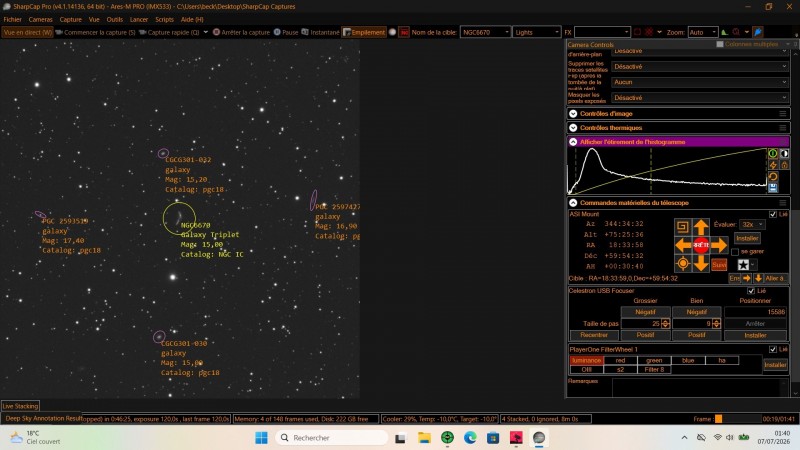Click the white circle icon after Empilement
The height and width of the screenshot is (450, 800).
[x=392, y=32]
